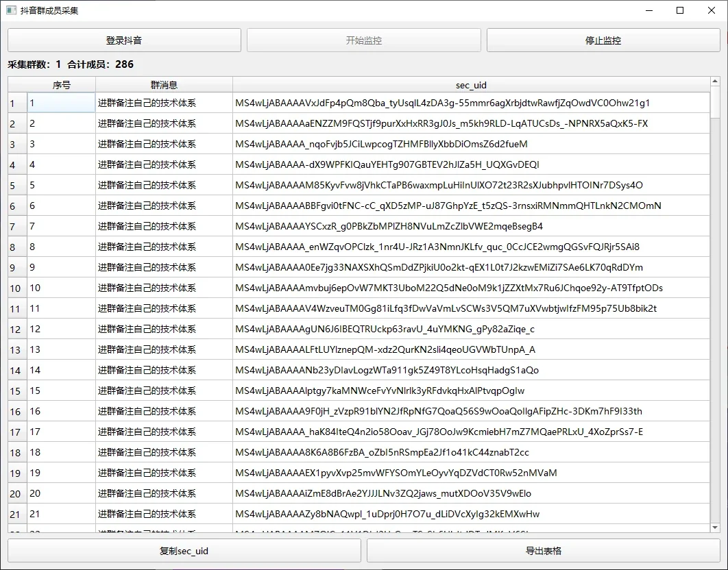Screen dimensions: 728x570
Task: Click the sec_uid column header
Action: coord(471,85)
